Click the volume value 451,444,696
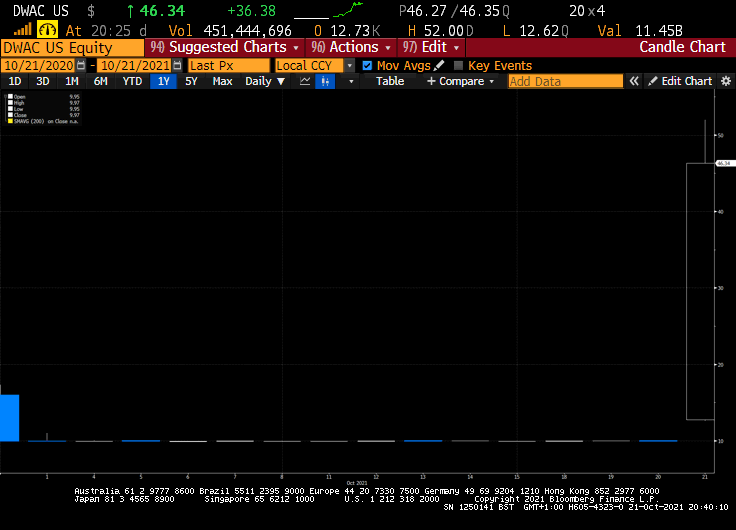The height and width of the screenshot is (530, 736). pos(247,31)
